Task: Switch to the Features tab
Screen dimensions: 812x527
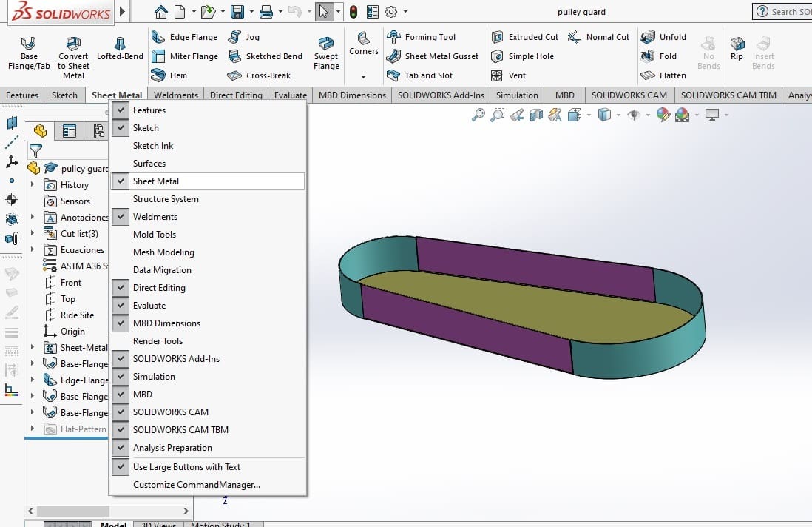Action: 22,95
